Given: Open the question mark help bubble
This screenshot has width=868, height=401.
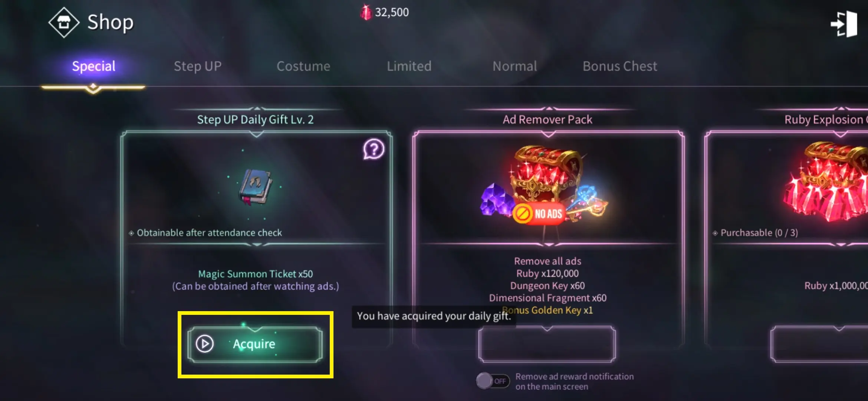Looking at the screenshot, I should pyautogui.click(x=374, y=149).
